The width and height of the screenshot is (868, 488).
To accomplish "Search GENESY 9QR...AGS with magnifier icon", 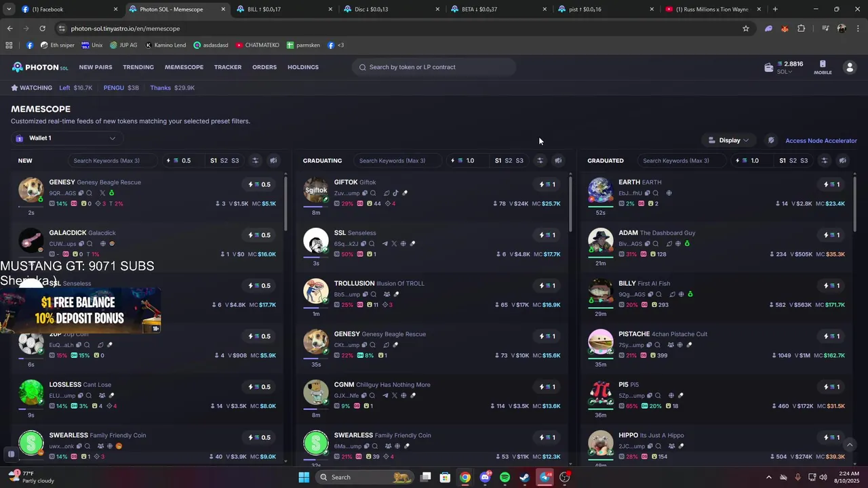I will coord(90,193).
